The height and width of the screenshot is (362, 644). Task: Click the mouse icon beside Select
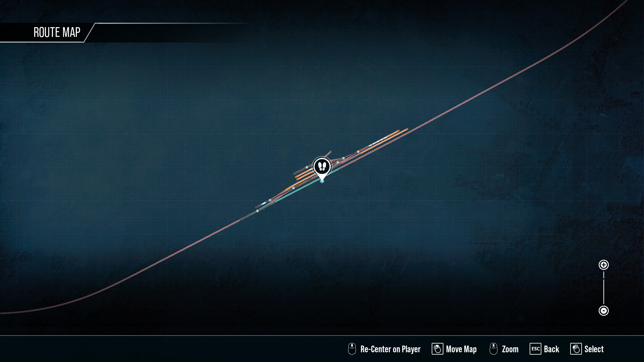(576, 349)
